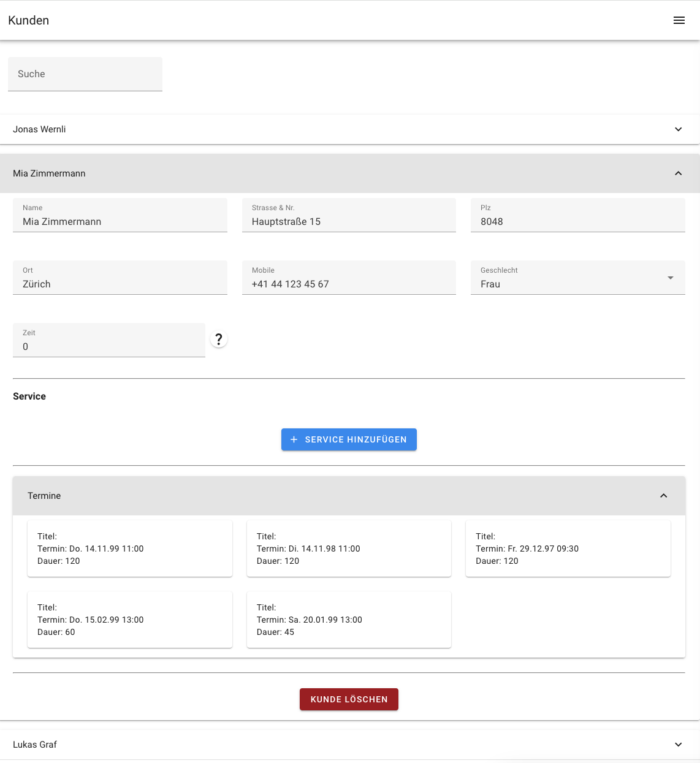Select appointment card dated 29.12.97 09:30
This screenshot has width=700, height=763.
[x=568, y=549]
